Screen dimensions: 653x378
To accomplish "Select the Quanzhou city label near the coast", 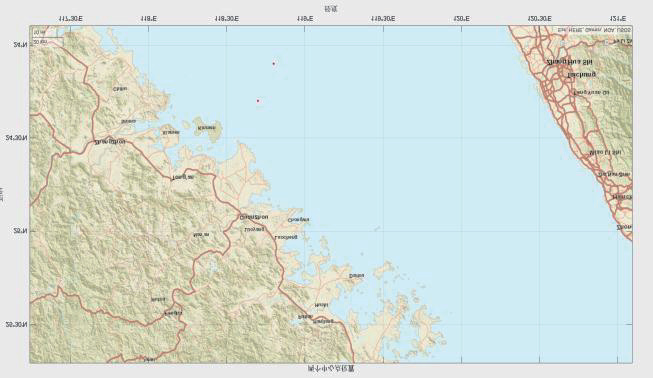I will coord(254,217).
